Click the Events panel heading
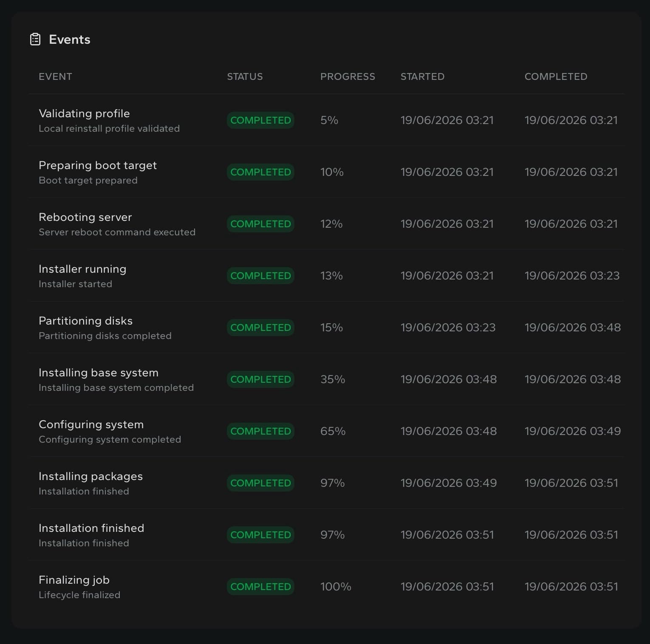This screenshot has height=644, width=650. (x=70, y=40)
